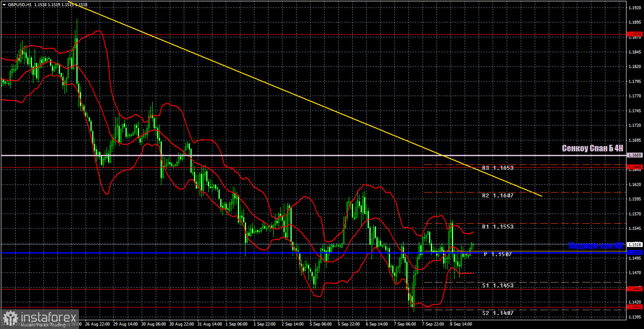Open the chart menu triangle beside GBPUSD,H1
Viewport: 644px width, 329px height.
point(4,4)
